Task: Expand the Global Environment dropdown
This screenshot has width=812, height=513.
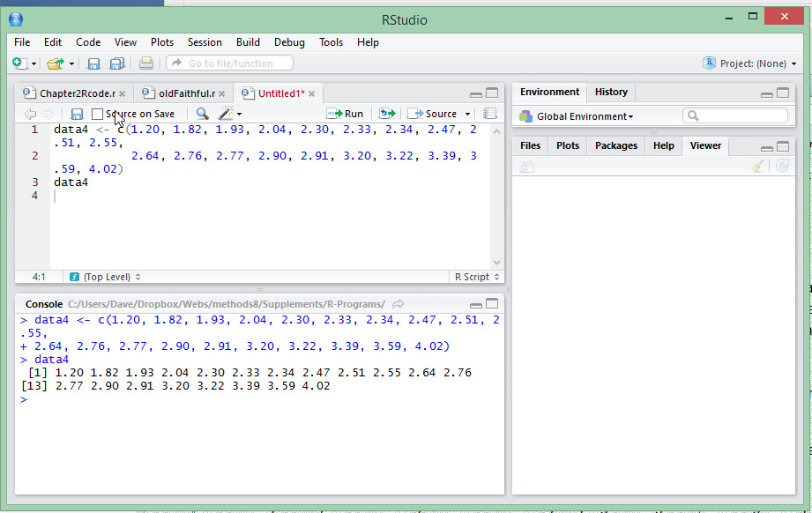Action: coord(577,116)
